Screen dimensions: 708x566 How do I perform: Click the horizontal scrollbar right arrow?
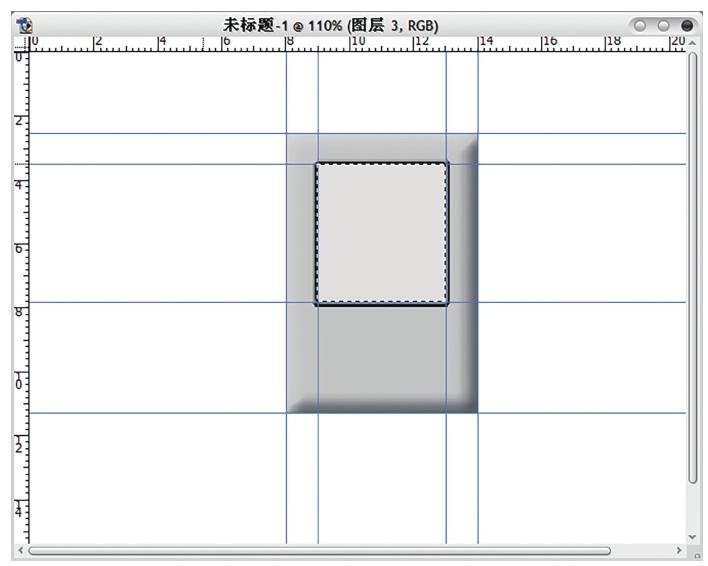679,550
